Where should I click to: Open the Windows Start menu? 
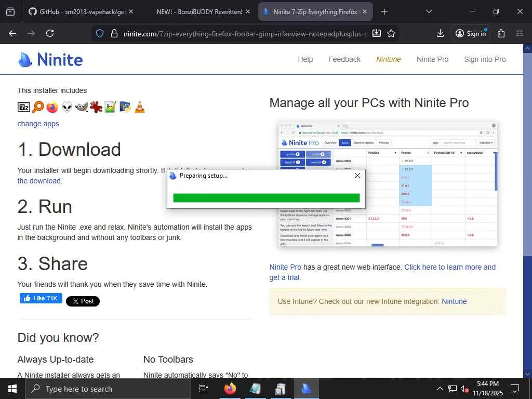12,389
